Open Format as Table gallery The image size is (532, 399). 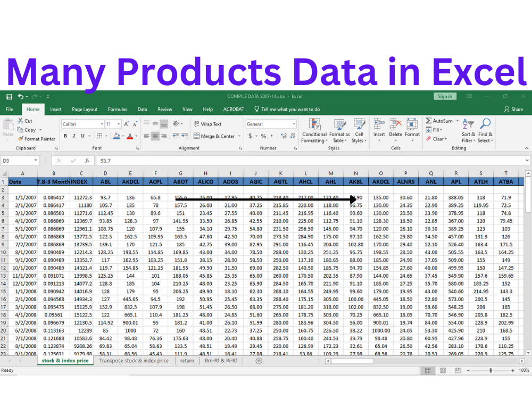(x=339, y=131)
